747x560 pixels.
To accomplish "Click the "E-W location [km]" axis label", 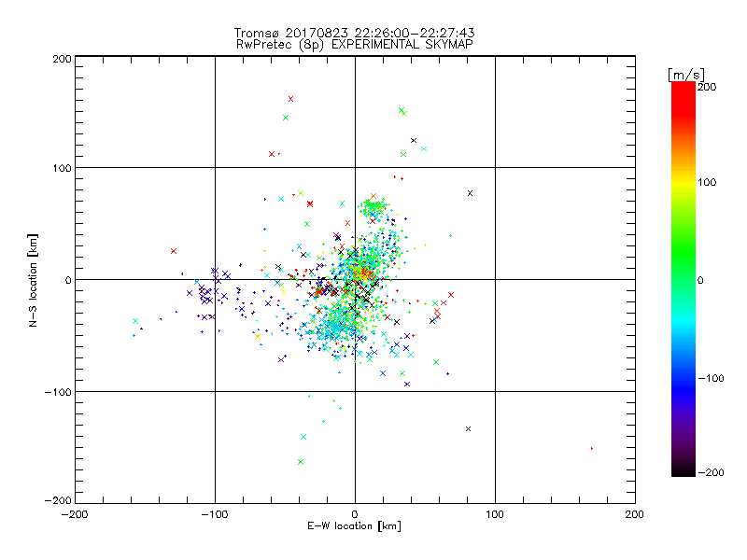I will 354,526.
